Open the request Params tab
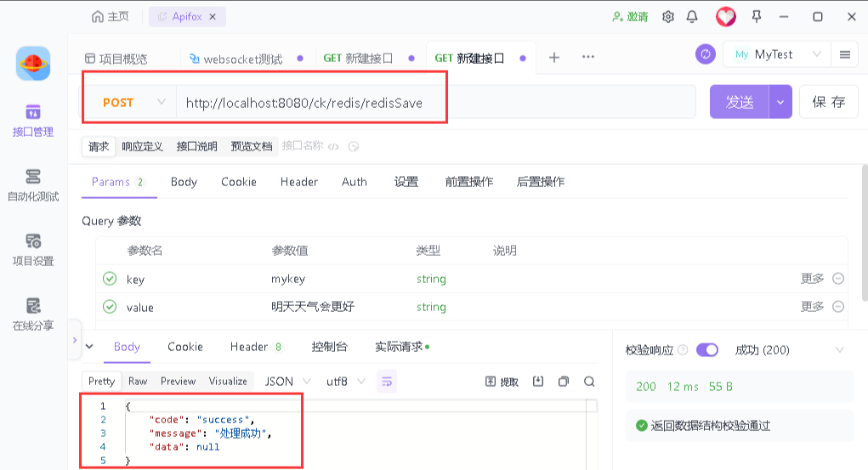This screenshot has height=470, width=868. coord(118,182)
